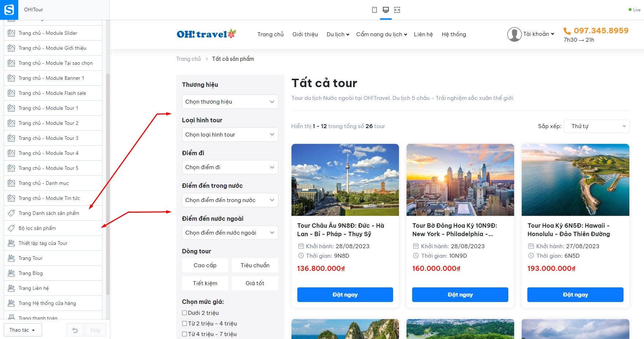Viewport: 644px width, 339px height.
Task: Check the 'Dưới 2 triệu' price checkbox
Action: coord(185,313)
